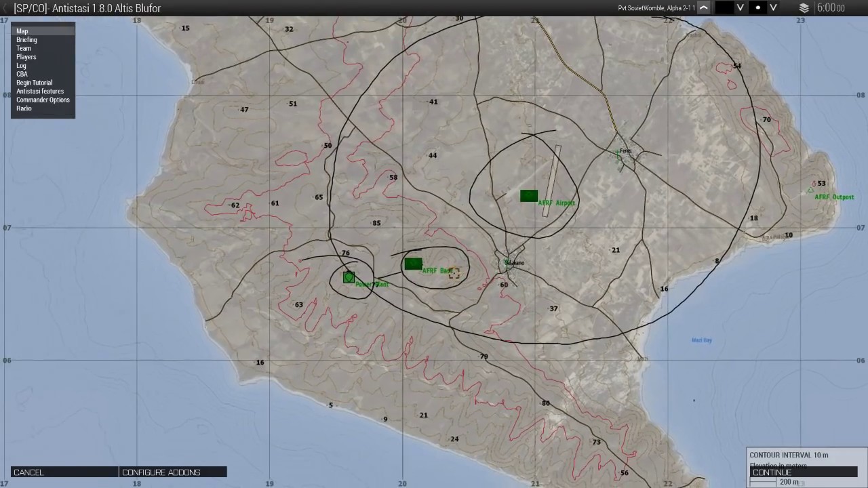
Task: Collapse the player info with up chevron
Action: pos(704,7)
